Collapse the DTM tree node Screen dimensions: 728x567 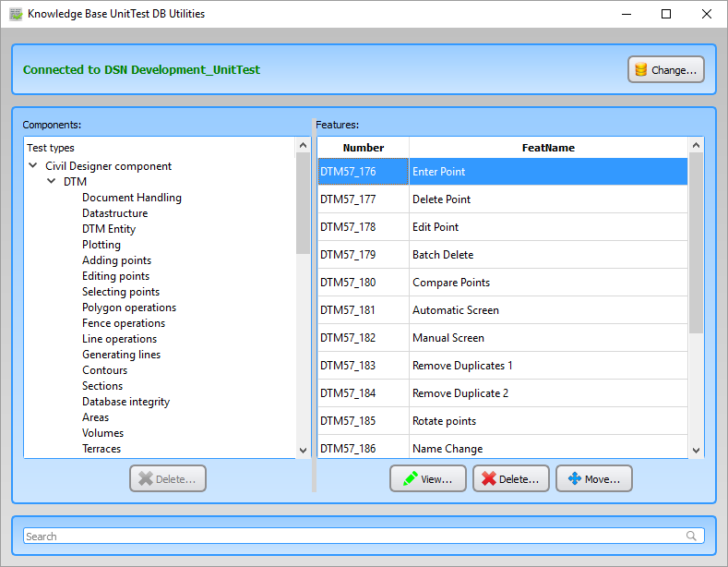click(52, 181)
